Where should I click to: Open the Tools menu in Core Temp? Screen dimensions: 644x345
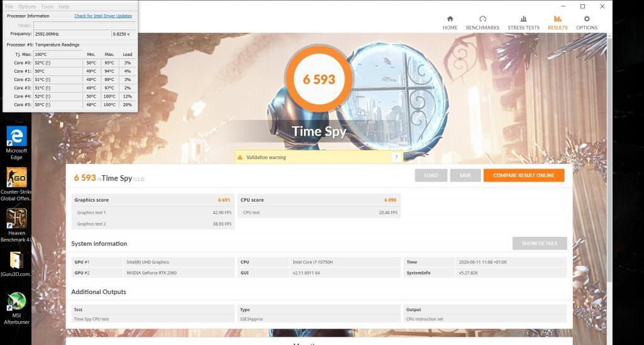click(47, 7)
